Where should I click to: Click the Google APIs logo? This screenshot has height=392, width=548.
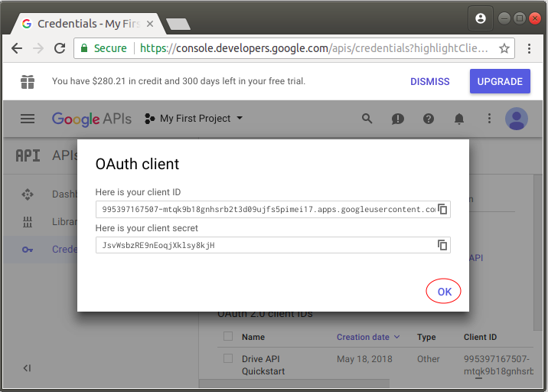pos(92,119)
